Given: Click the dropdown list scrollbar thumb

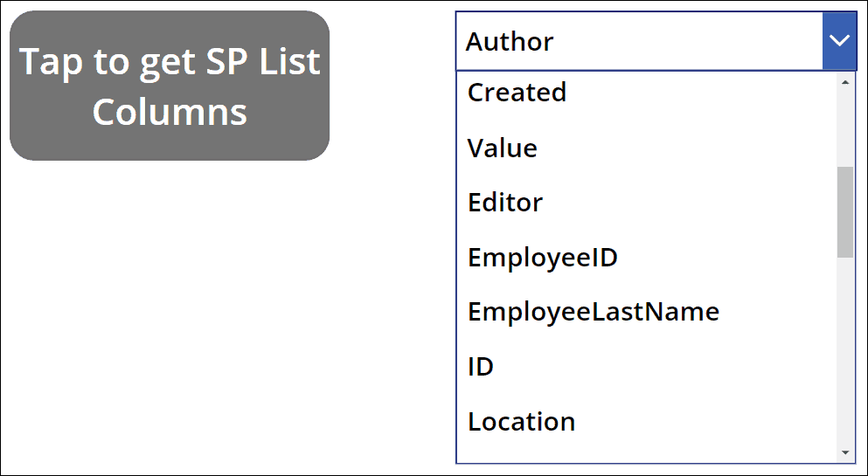Looking at the screenshot, I should (845, 212).
